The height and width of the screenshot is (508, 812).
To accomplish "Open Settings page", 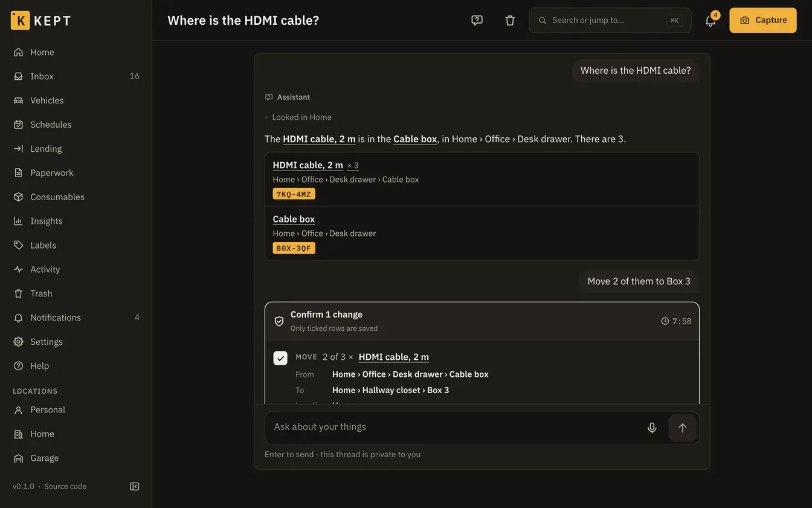I will 76,342.
